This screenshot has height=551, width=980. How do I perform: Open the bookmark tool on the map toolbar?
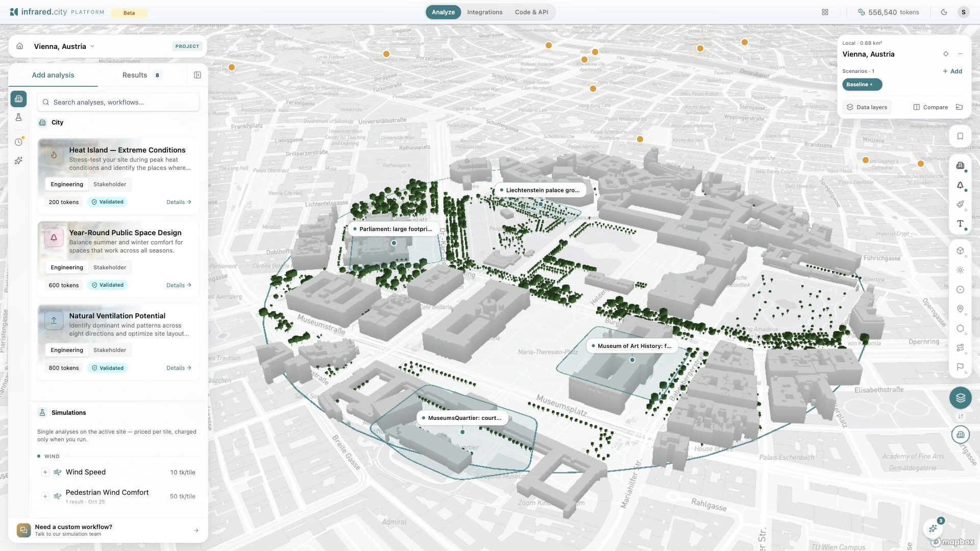(x=960, y=136)
